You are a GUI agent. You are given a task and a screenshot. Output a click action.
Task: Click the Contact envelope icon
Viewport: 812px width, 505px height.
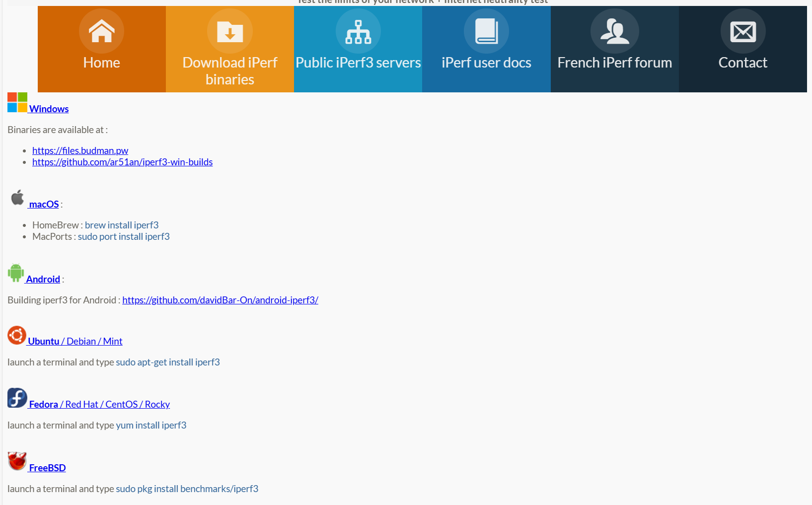(x=743, y=31)
